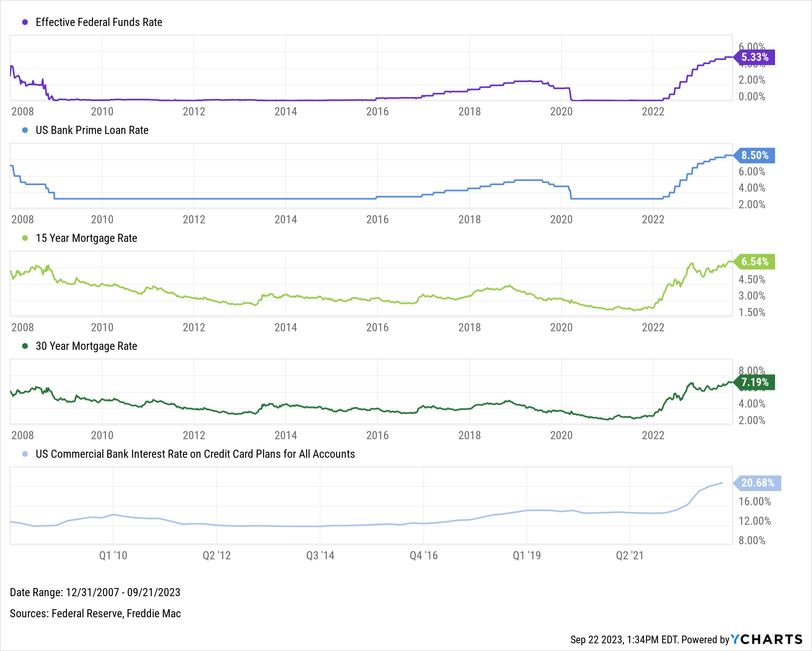
Task: Click the light blue Credit Card Plans legend dot
Action: click(24, 454)
